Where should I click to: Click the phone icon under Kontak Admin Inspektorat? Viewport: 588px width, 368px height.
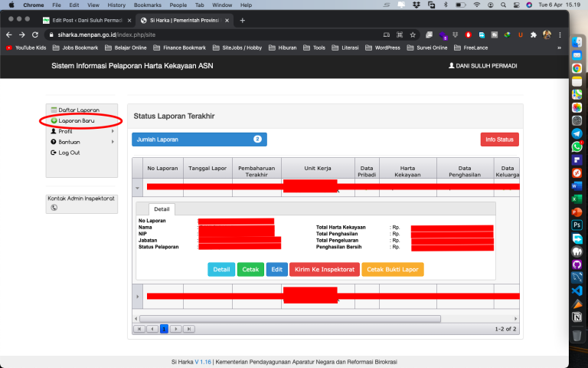point(54,207)
